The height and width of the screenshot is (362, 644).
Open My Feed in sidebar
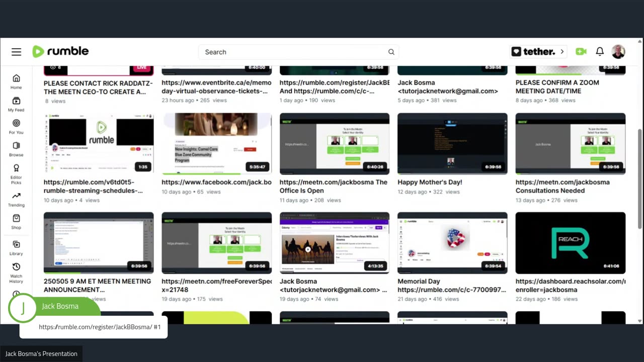[16, 105]
